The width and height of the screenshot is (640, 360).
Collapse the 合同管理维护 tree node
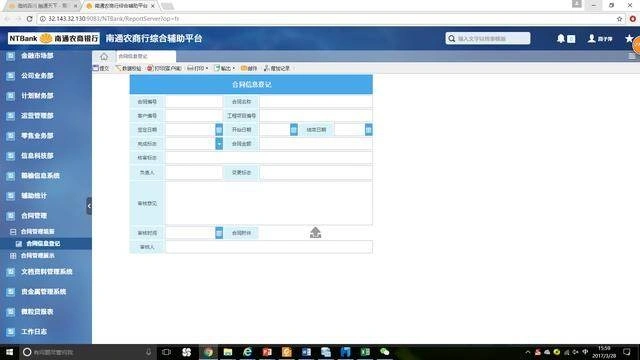[13, 231]
